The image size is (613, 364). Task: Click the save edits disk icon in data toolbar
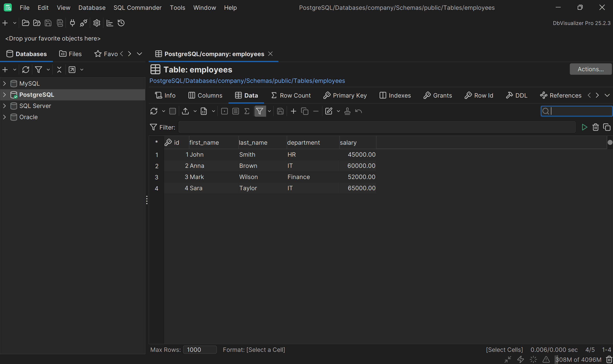click(280, 111)
